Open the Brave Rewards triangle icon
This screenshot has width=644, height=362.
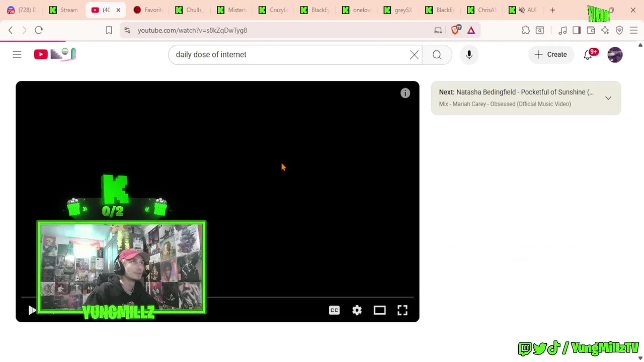click(471, 30)
